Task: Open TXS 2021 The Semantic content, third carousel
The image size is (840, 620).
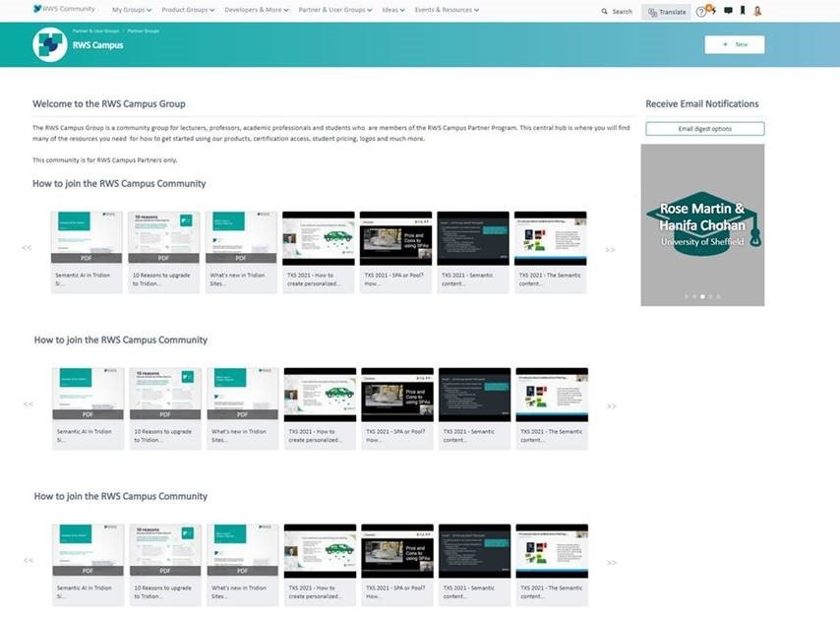Action: point(552,565)
